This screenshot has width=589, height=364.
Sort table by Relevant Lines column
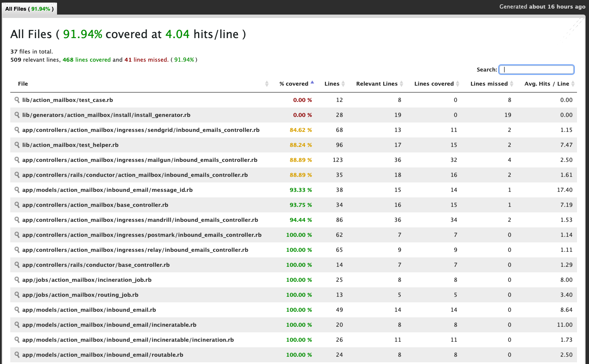[377, 84]
